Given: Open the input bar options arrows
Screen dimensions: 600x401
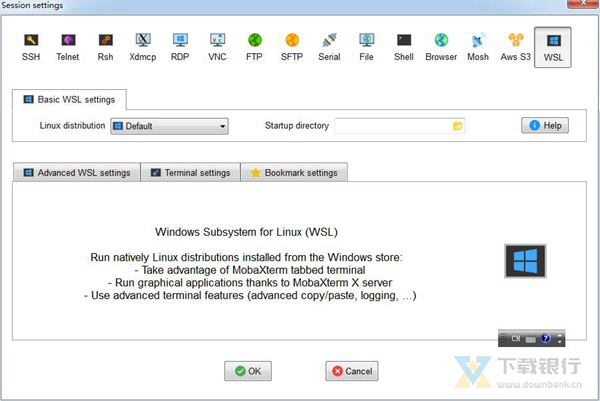Looking at the screenshot, I should 559,339.
